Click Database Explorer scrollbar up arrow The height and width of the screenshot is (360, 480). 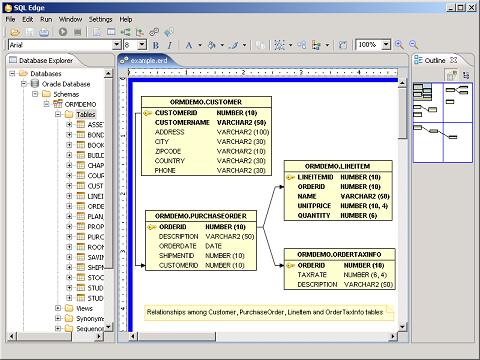[108, 74]
